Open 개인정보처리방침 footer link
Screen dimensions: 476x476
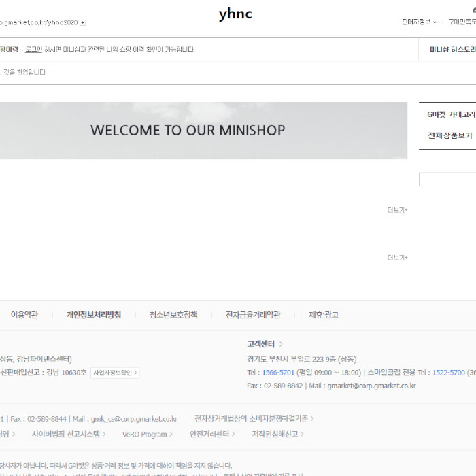(94, 315)
